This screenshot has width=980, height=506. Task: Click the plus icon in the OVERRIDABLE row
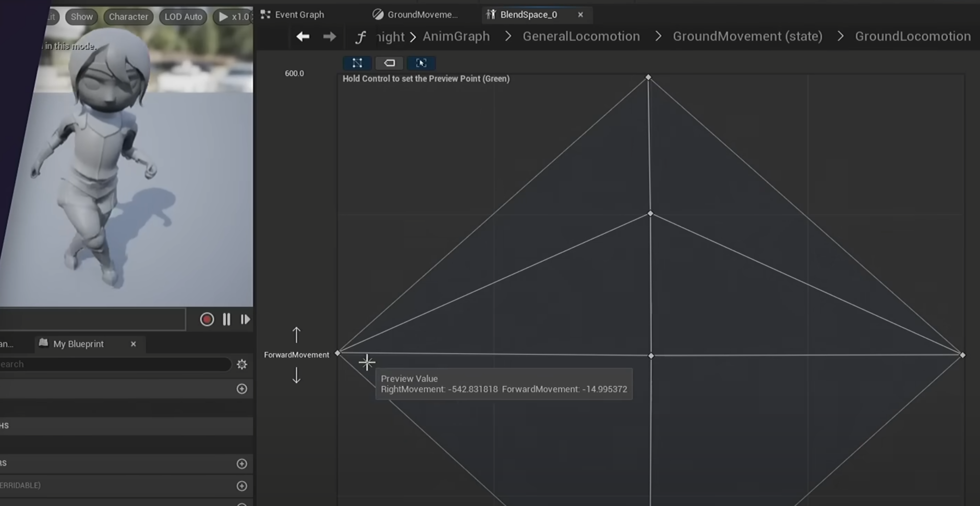tap(241, 486)
